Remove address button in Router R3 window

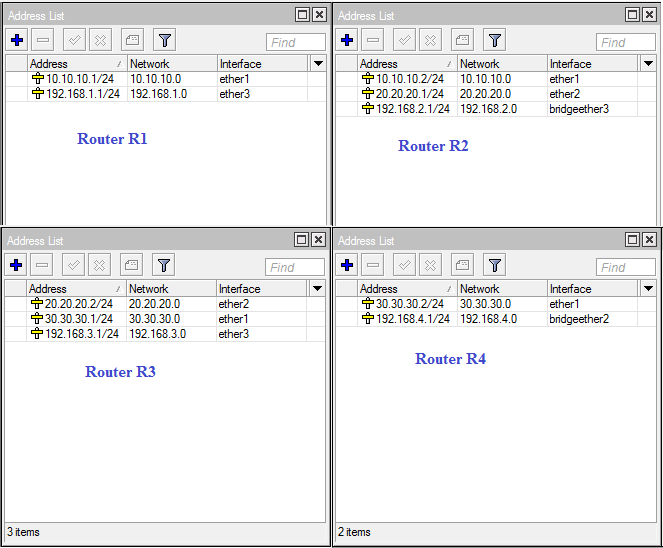(x=41, y=265)
